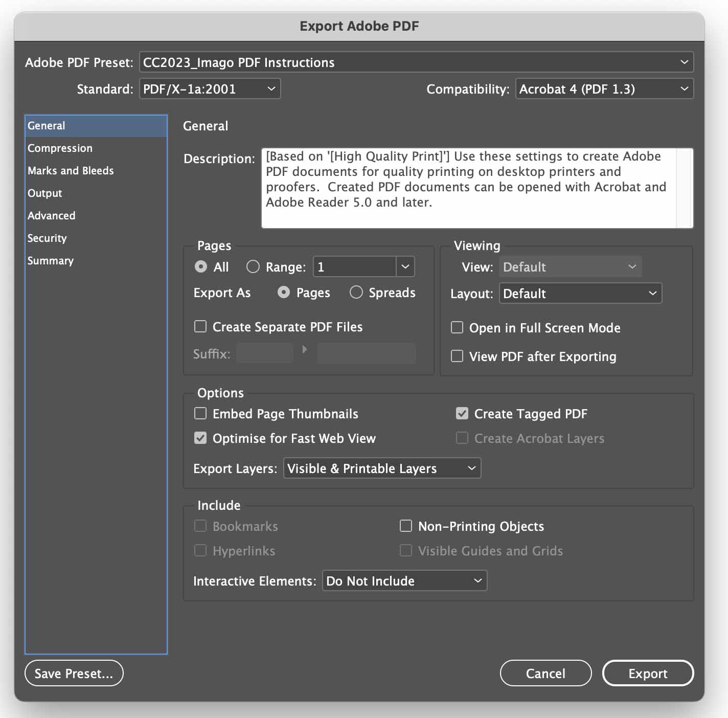Screen dimensions: 728x718
Task: Click the Save Preset button
Action: point(74,674)
